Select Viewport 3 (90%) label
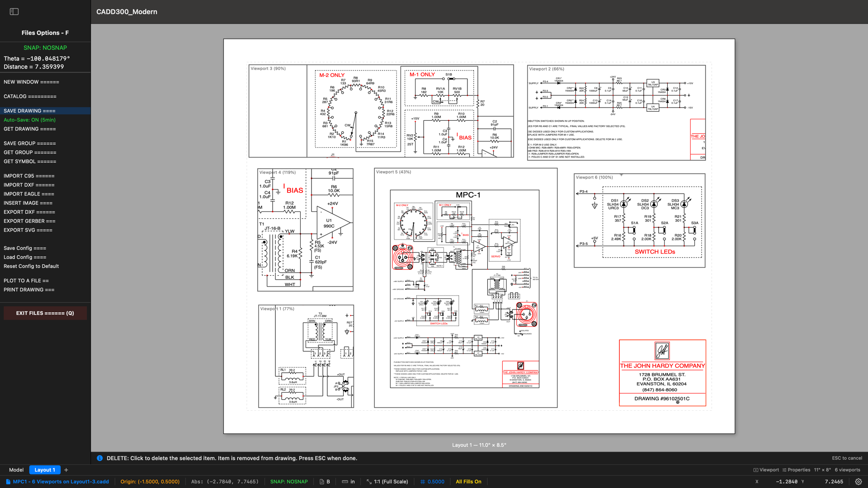Viewport: 868px width, 488px height. click(x=268, y=69)
